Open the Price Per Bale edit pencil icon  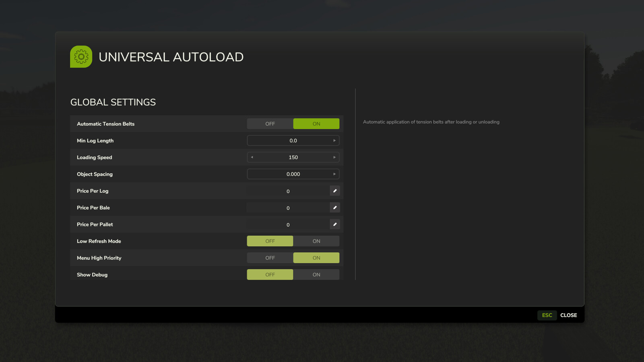coord(335,208)
